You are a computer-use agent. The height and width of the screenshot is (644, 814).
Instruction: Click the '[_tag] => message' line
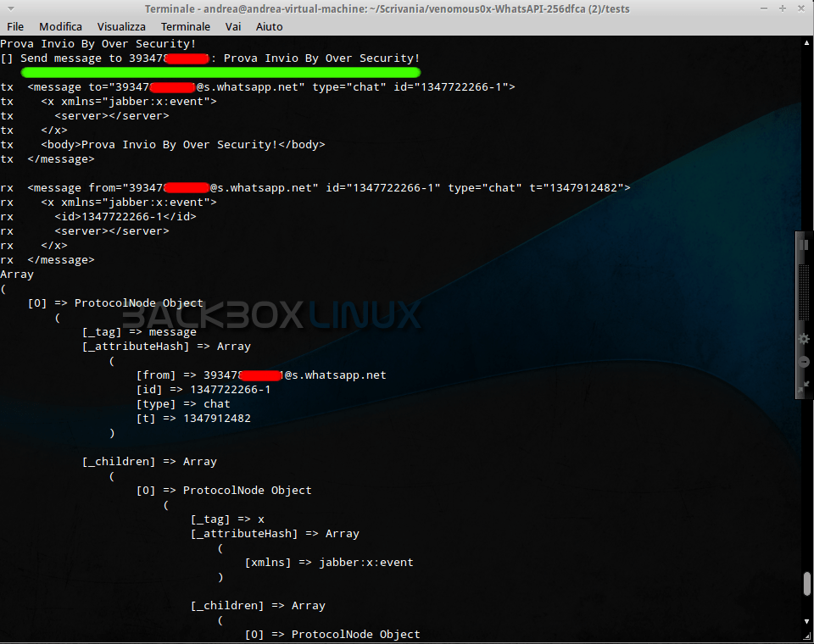point(139,332)
